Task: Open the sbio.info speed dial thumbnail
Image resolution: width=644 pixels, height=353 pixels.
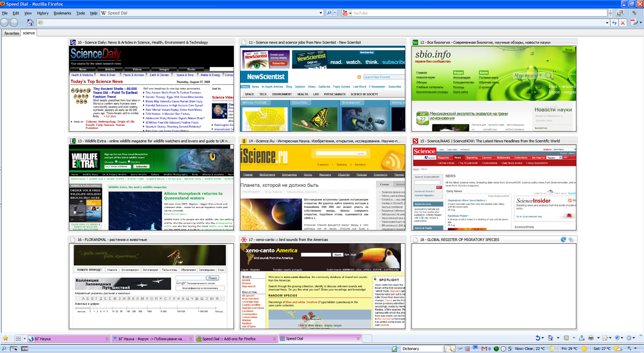Action: (x=494, y=89)
